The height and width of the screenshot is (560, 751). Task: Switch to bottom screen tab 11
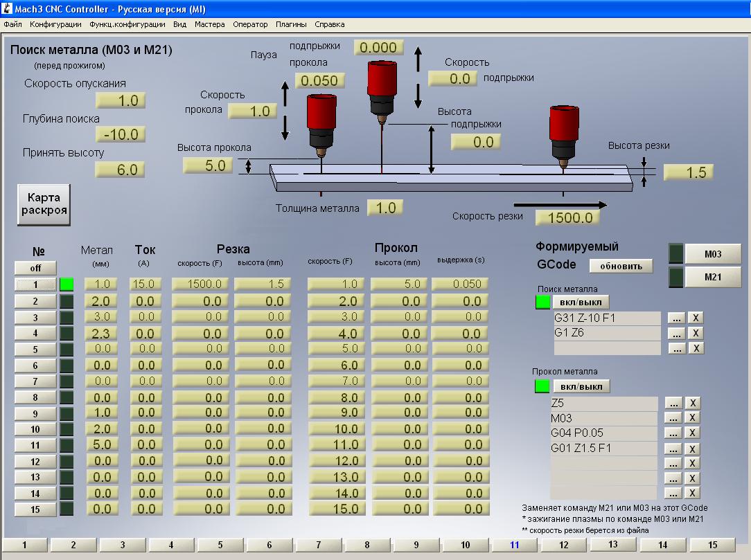coord(514,545)
